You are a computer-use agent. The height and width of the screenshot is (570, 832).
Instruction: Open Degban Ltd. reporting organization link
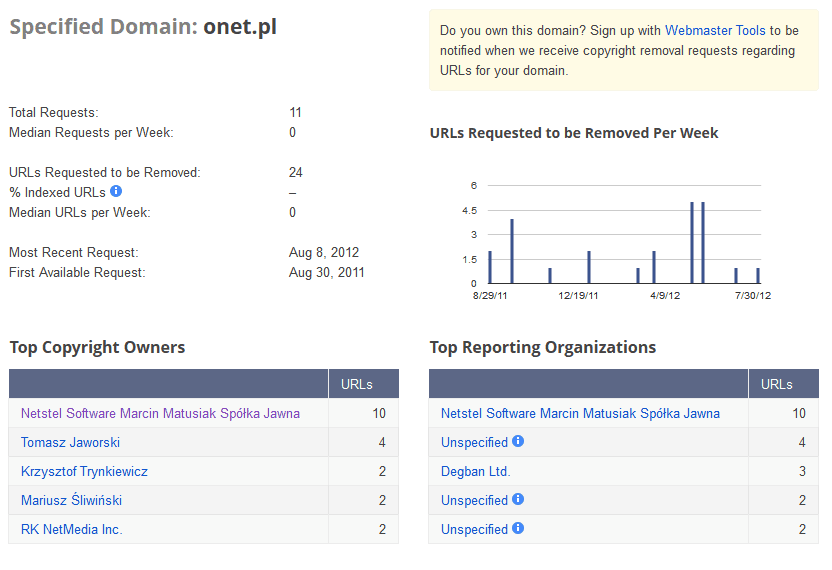point(475,471)
